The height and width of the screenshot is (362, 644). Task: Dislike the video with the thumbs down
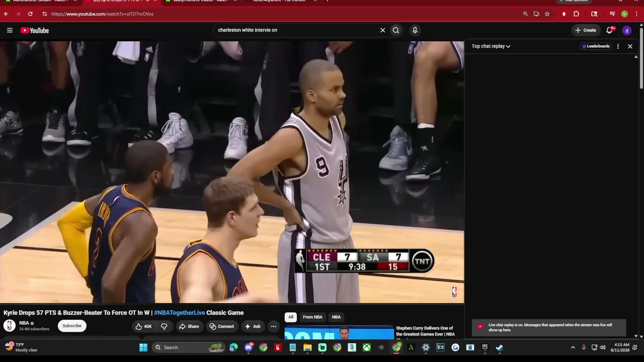pyautogui.click(x=164, y=326)
